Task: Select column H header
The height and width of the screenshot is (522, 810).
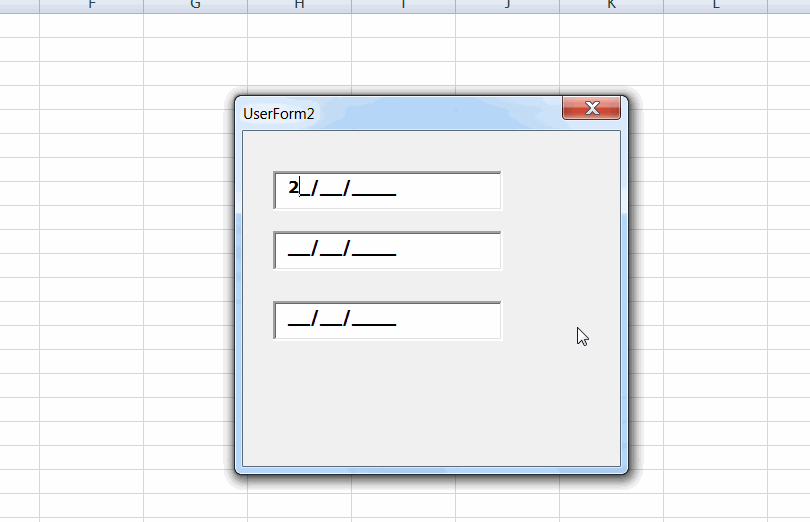Action: (x=299, y=5)
